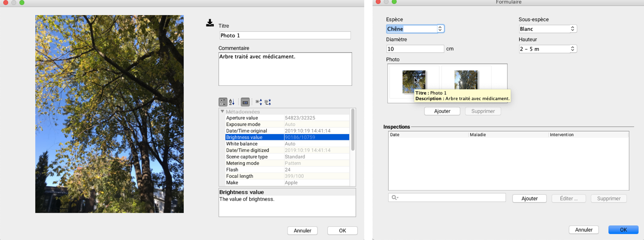Collapse the Métadonnées group

222,112
